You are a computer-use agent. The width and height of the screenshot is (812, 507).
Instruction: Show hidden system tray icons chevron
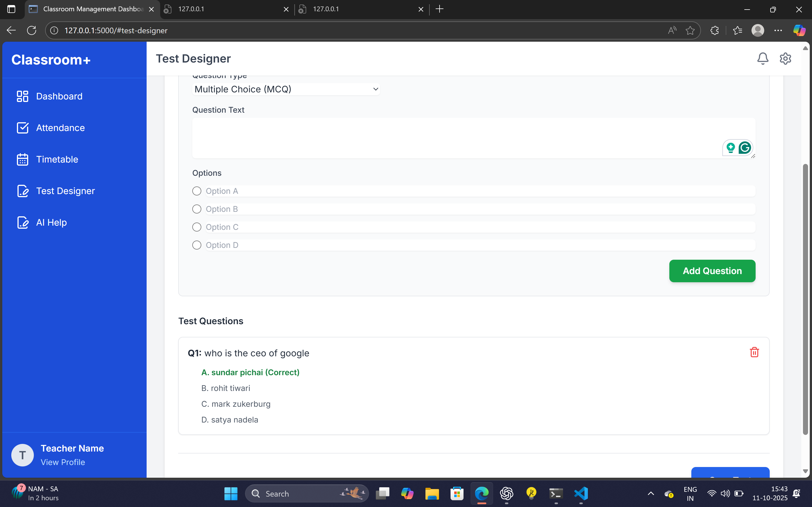[651, 493]
